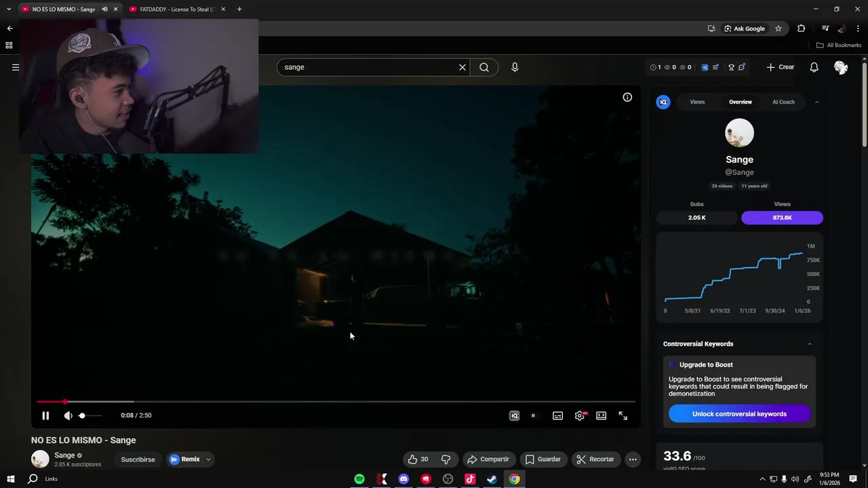Switch to theater mode view
Viewport: 868px width, 488px height.
click(601, 415)
